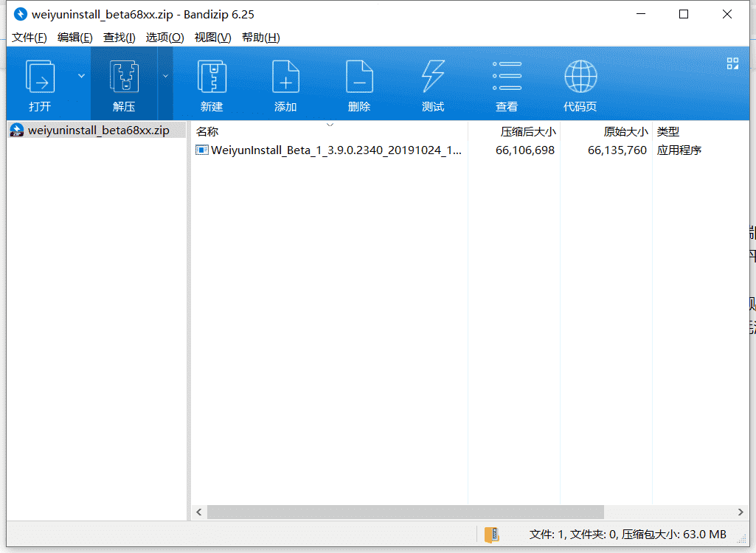Click the 应用程序 type cell
The image size is (756, 553).
679,150
